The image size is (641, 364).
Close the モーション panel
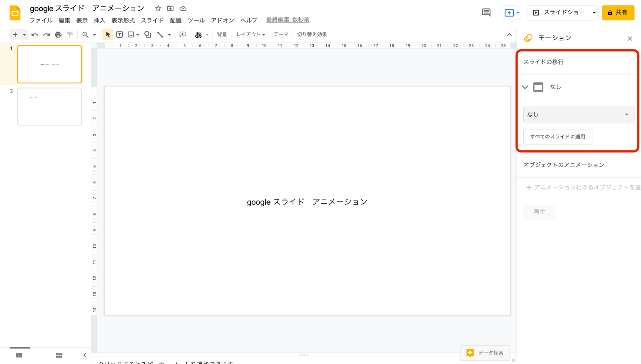coord(630,38)
